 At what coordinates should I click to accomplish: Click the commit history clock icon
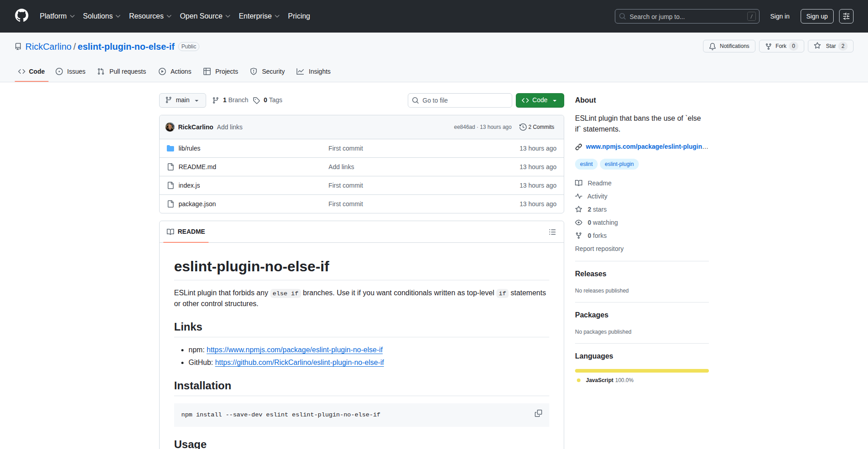(523, 127)
